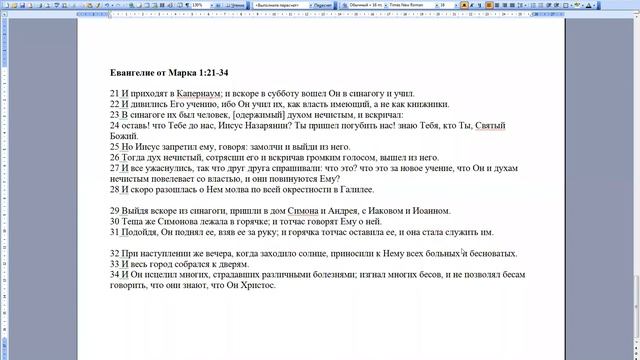The width and height of the screenshot is (640, 360).
Task: Open the Times New Roman font dropdown
Action: (437, 5)
